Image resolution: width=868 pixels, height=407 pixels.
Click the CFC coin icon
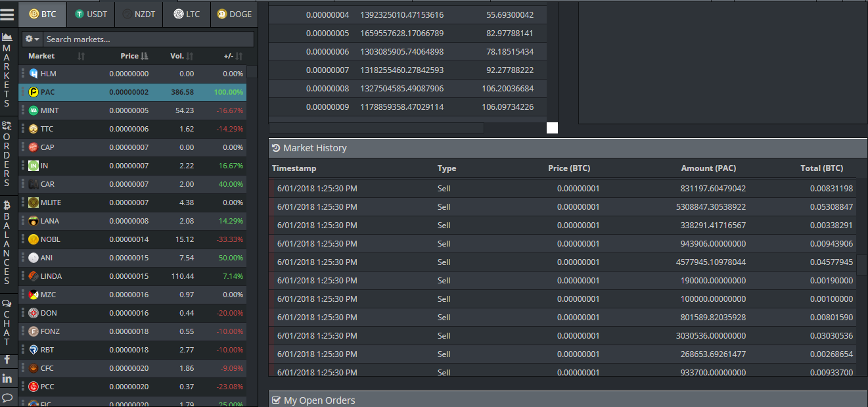tap(34, 368)
